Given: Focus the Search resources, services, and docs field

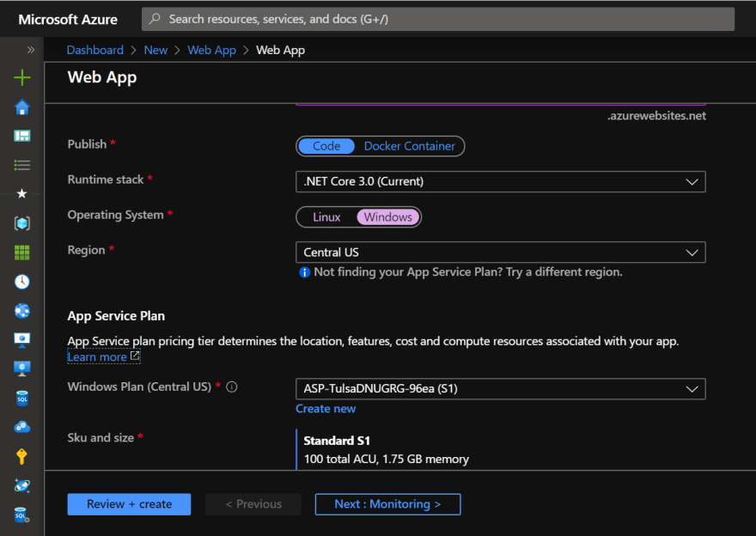Looking at the screenshot, I should click(x=438, y=19).
